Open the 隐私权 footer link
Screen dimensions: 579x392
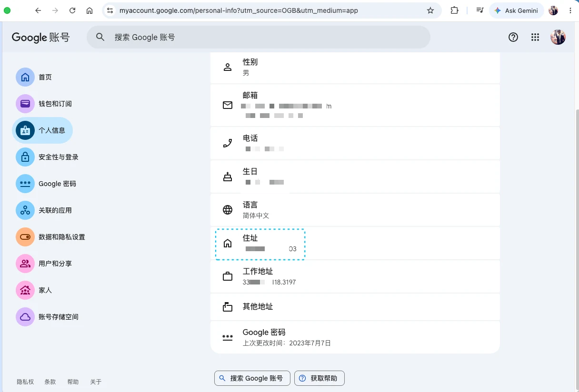pyautogui.click(x=25, y=382)
